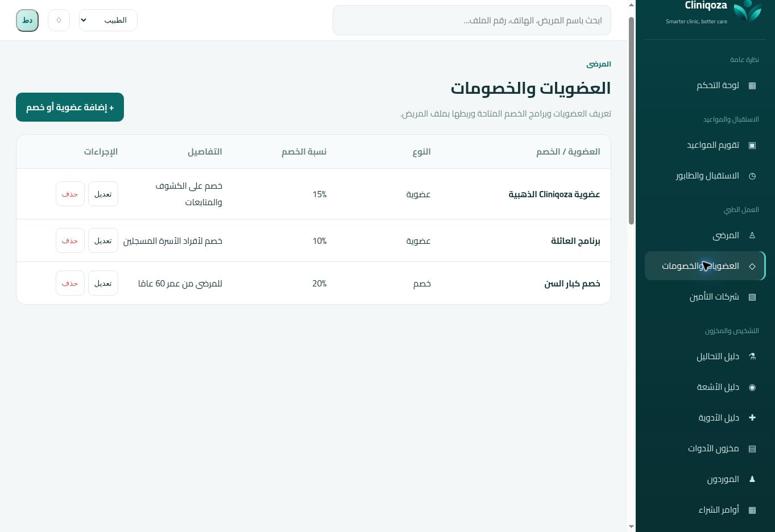Click the 20% discount value

click(320, 284)
